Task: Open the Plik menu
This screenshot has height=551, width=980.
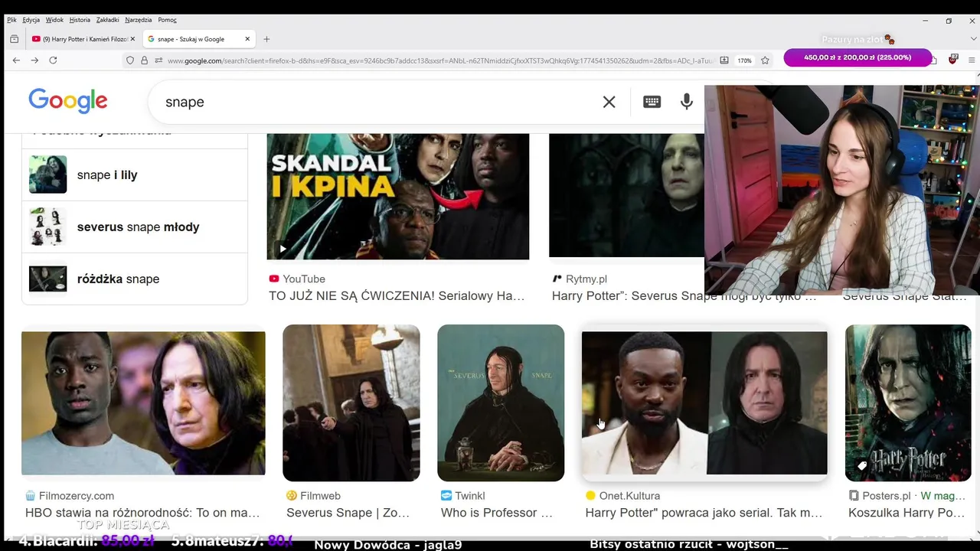Action: click(11, 20)
